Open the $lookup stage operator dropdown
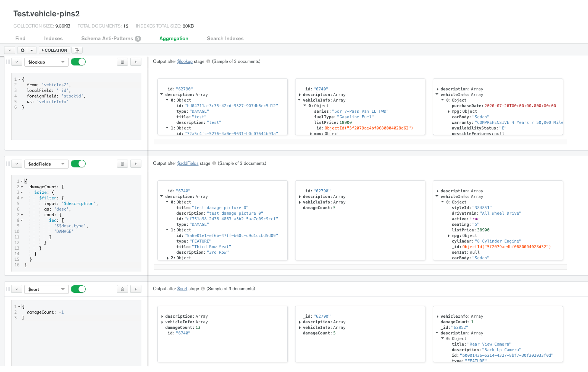The width and height of the screenshot is (588, 372). tap(46, 62)
